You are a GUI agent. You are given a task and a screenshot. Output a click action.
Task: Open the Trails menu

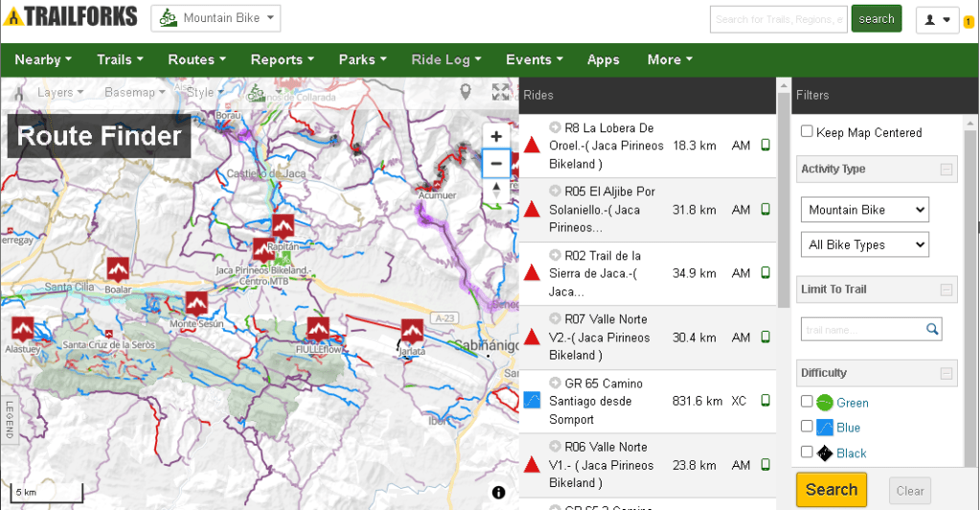[x=120, y=59]
